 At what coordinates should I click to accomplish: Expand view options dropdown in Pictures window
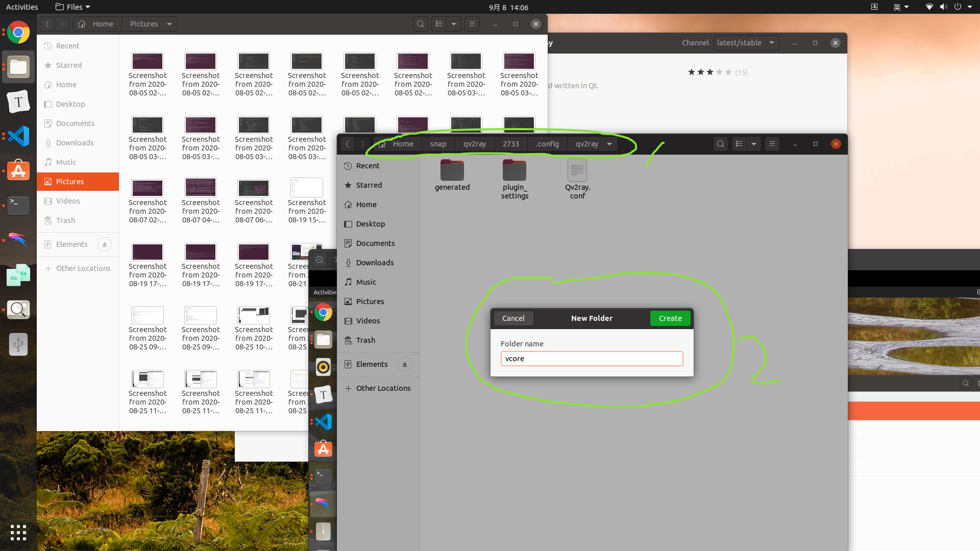pos(454,24)
